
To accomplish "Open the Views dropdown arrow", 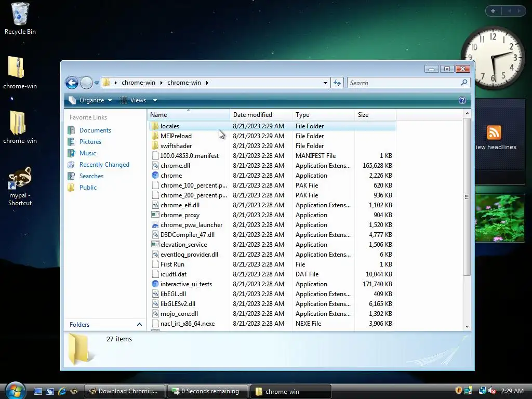I will coord(155,100).
